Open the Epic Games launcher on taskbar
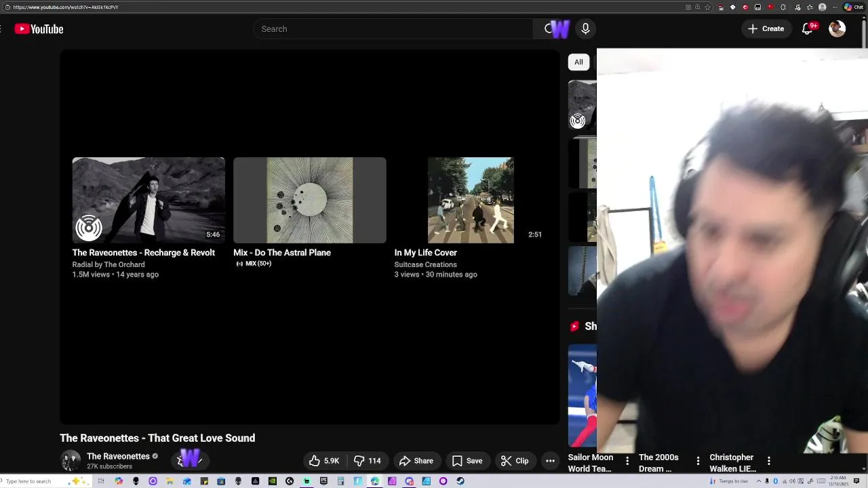The width and height of the screenshot is (868, 488). tap(323, 481)
